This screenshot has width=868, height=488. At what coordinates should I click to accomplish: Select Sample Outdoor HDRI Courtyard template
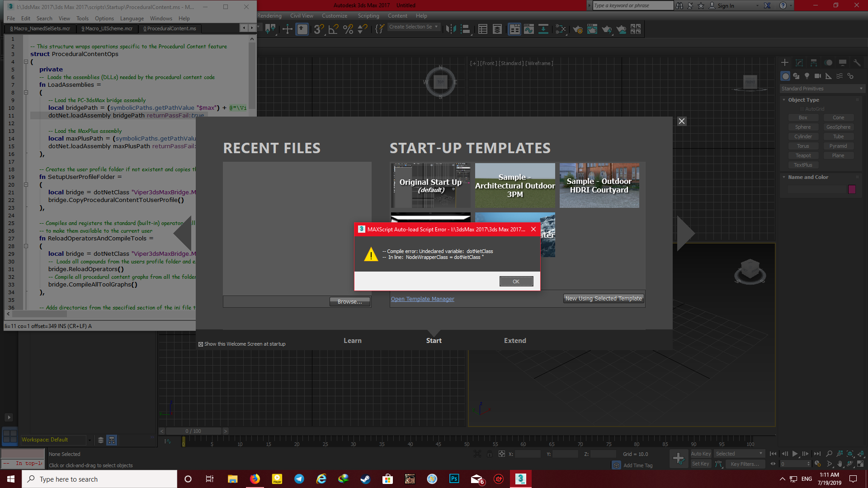pyautogui.click(x=599, y=186)
